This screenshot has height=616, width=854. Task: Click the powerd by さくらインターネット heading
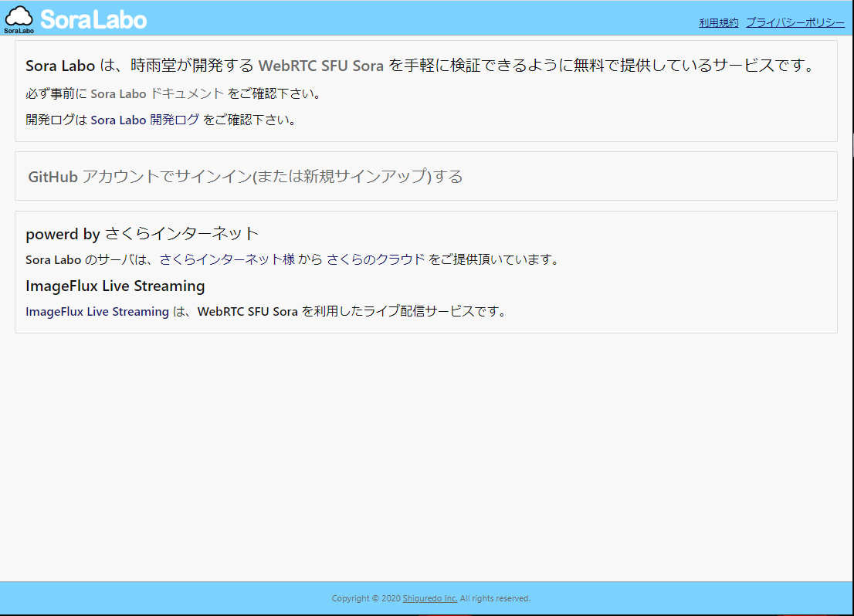142,234
